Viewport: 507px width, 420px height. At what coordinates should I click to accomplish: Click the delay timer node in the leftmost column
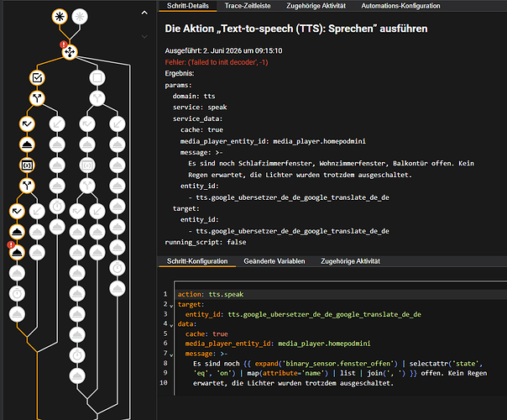17,294
